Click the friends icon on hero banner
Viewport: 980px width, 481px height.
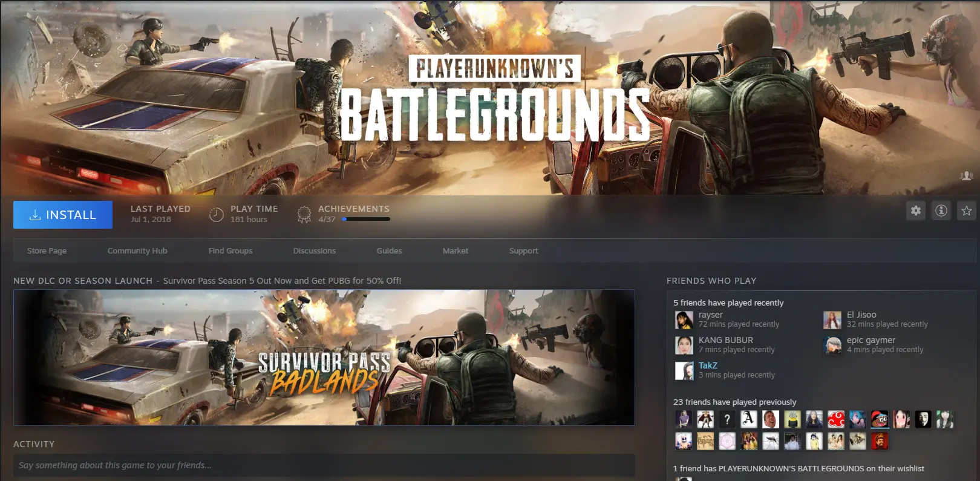(966, 175)
